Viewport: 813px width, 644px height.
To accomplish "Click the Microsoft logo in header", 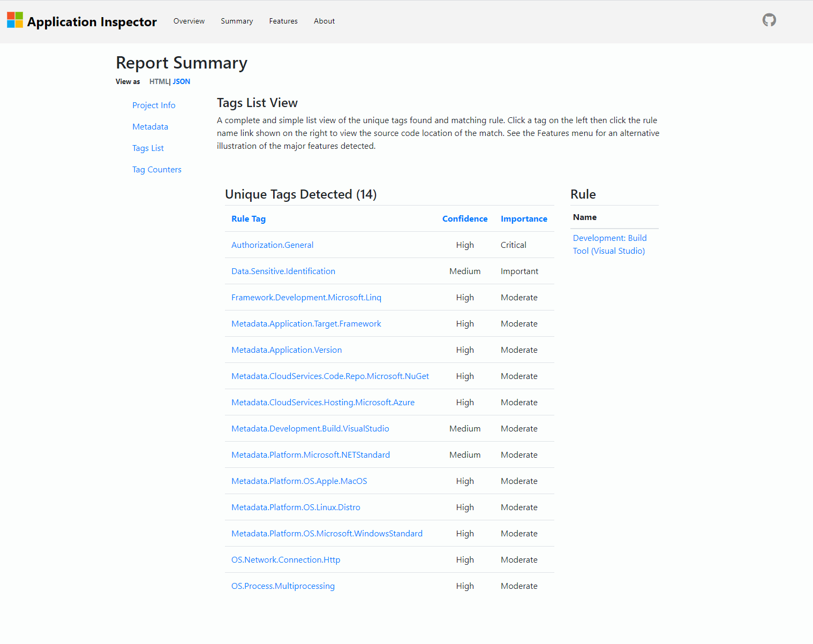I will (x=15, y=20).
